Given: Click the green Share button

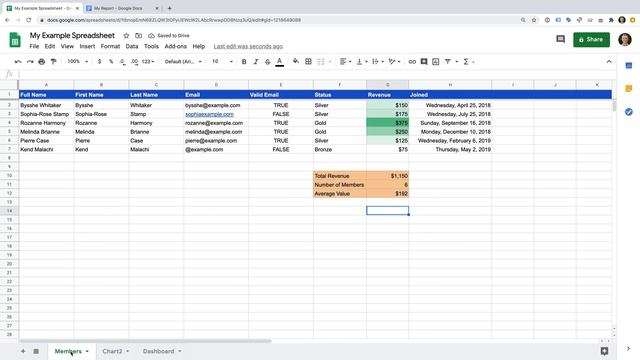Looking at the screenshot, I should click(x=591, y=40).
